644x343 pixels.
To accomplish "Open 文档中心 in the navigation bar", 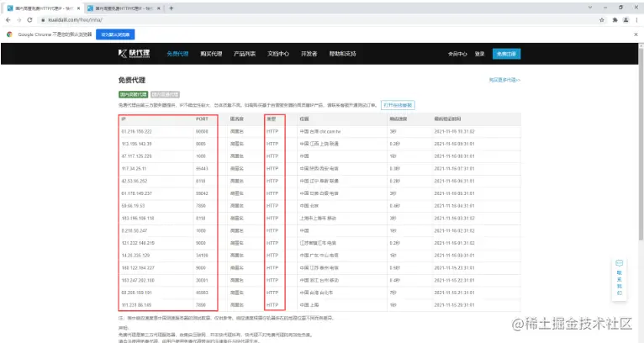I will click(278, 54).
